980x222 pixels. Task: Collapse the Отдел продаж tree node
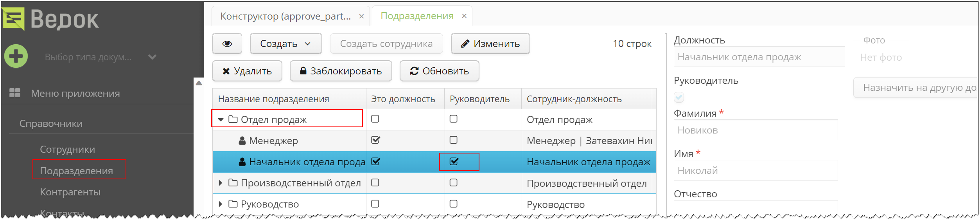click(221, 120)
